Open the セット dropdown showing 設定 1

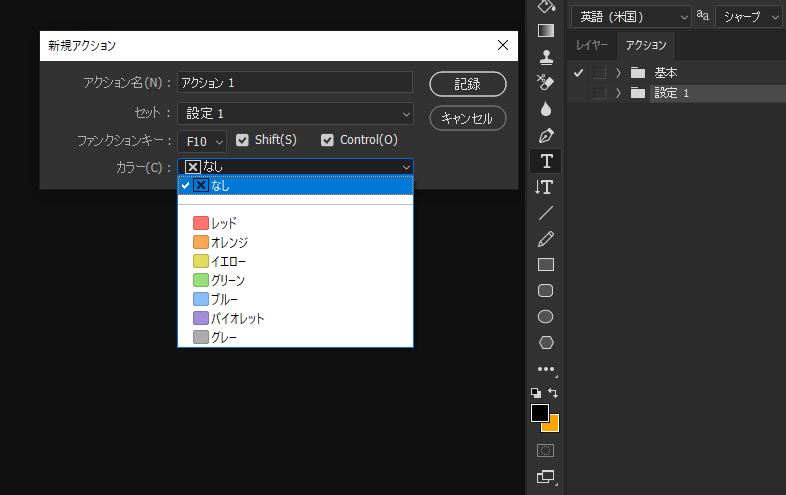tap(295, 114)
